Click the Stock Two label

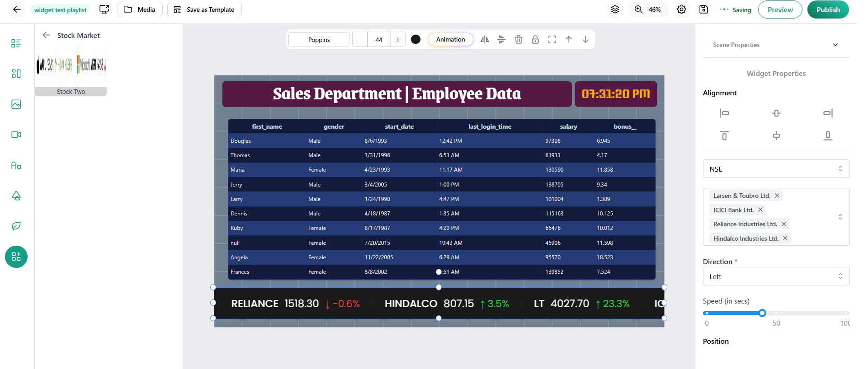pyautogui.click(x=71, y=92)
